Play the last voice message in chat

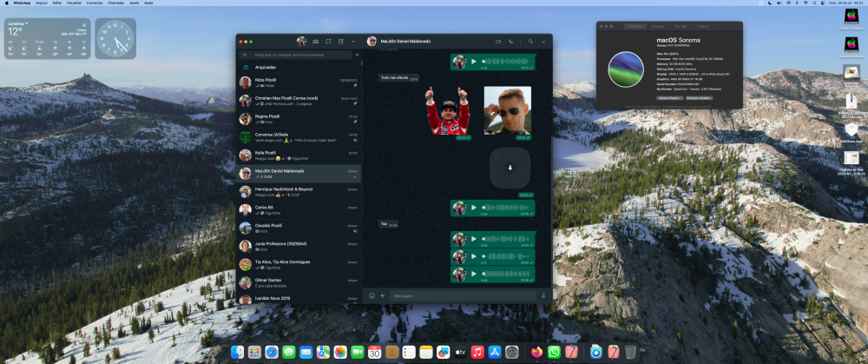point(473,274)
